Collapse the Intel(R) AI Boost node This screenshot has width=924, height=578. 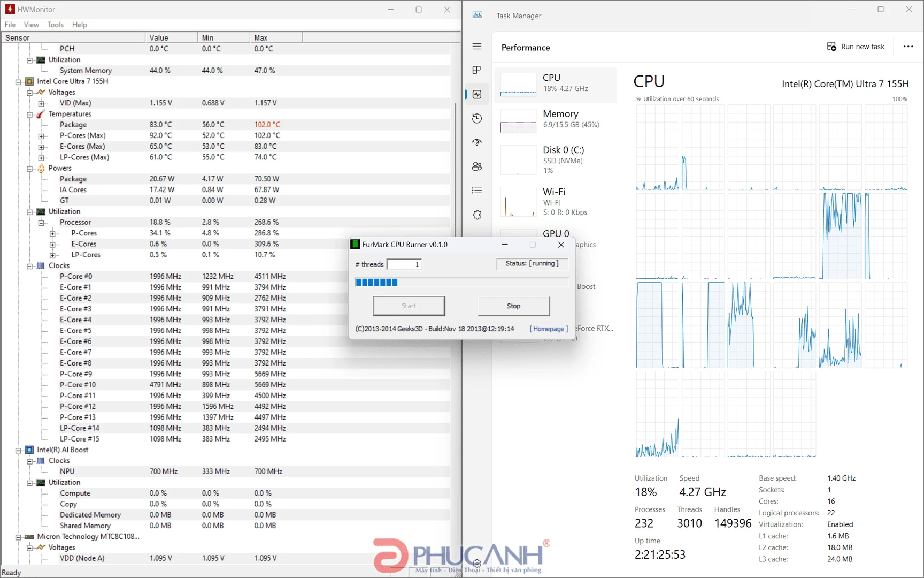[18, 451]
